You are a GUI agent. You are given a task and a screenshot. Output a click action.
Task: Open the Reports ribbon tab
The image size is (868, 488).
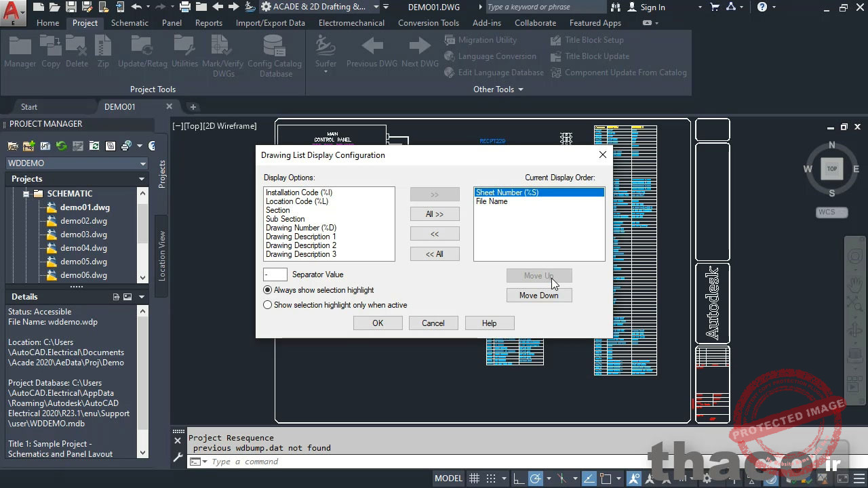(x=208, y=22)
